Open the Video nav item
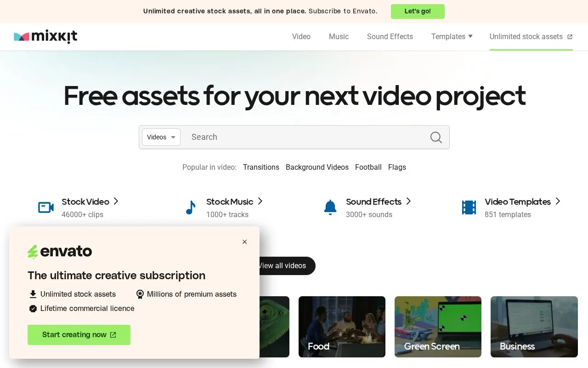This screenshot has height=368, width=588. point(301,36)
